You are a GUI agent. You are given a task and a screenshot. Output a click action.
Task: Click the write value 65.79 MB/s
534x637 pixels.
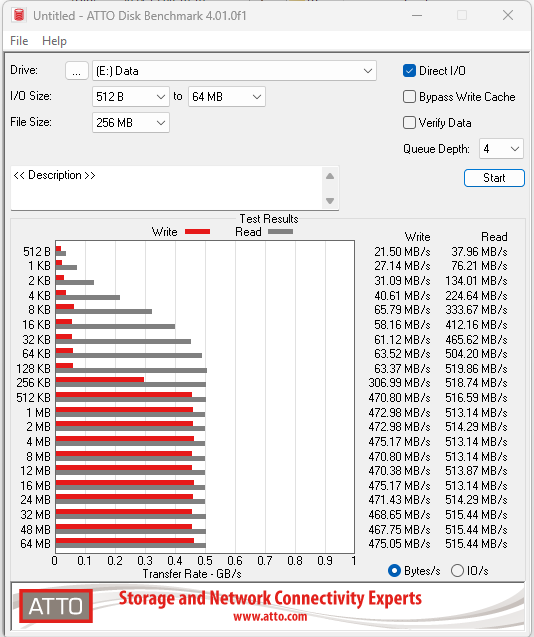(402, 310)
